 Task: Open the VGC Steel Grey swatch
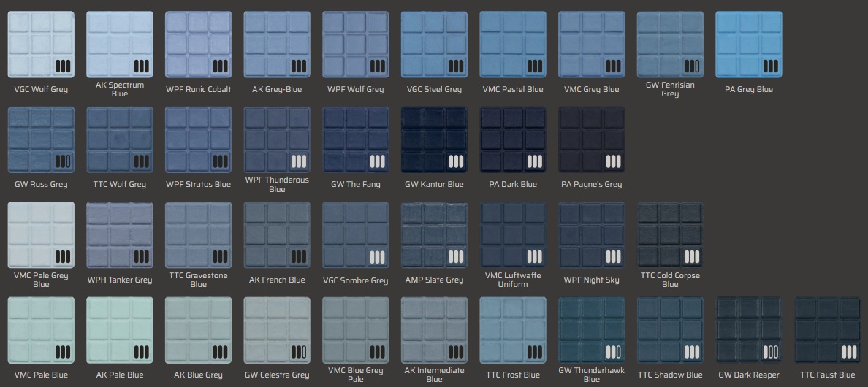[x=434, y=45]
